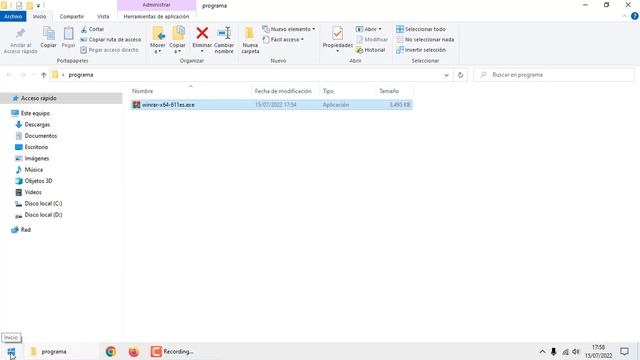Open Explorer help question mark icon

[635, 16]
